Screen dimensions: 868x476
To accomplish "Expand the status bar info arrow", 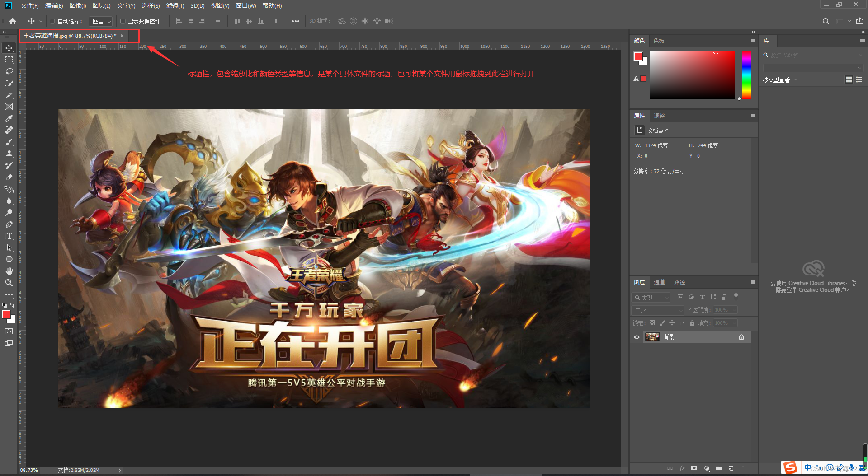I will click(120, 470).
